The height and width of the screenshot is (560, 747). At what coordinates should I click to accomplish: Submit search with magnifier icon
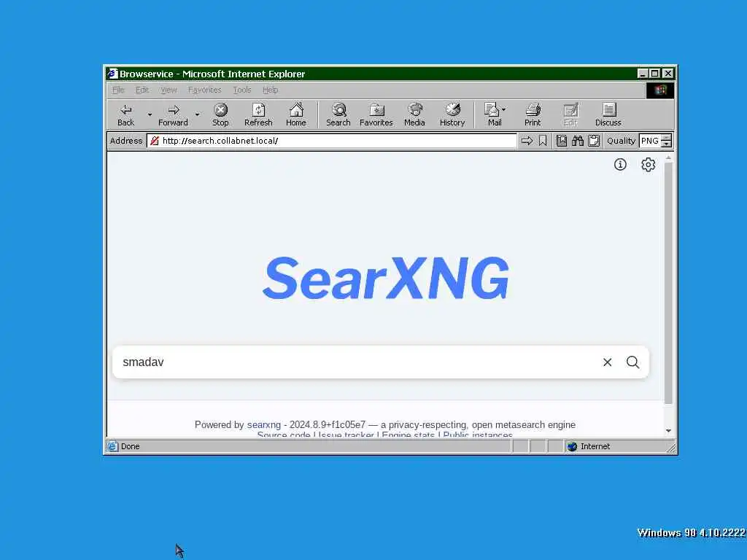click(x=632, y=362)
